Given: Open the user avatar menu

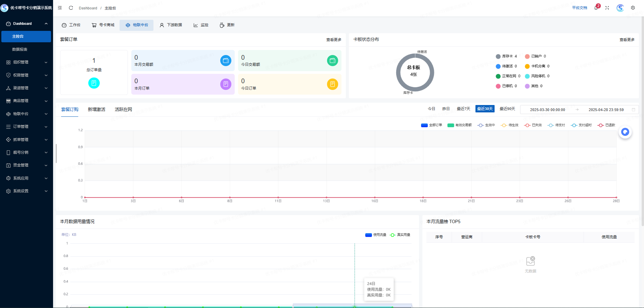Looking at the screenshot, I should (620, 8).
